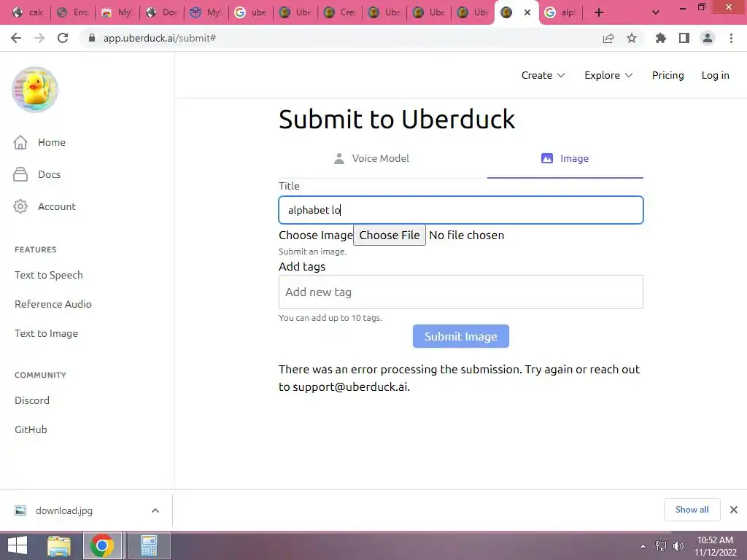Click the Docs drawer icon

pos(20,174)
